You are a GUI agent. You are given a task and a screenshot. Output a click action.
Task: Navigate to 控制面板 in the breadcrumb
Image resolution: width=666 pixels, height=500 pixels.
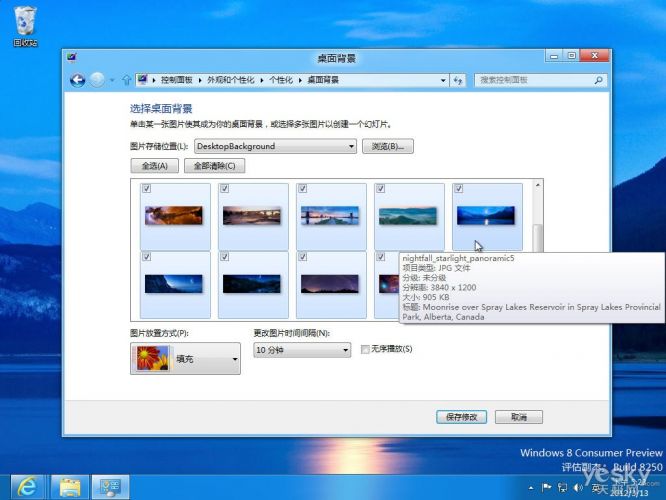[177, 79]
